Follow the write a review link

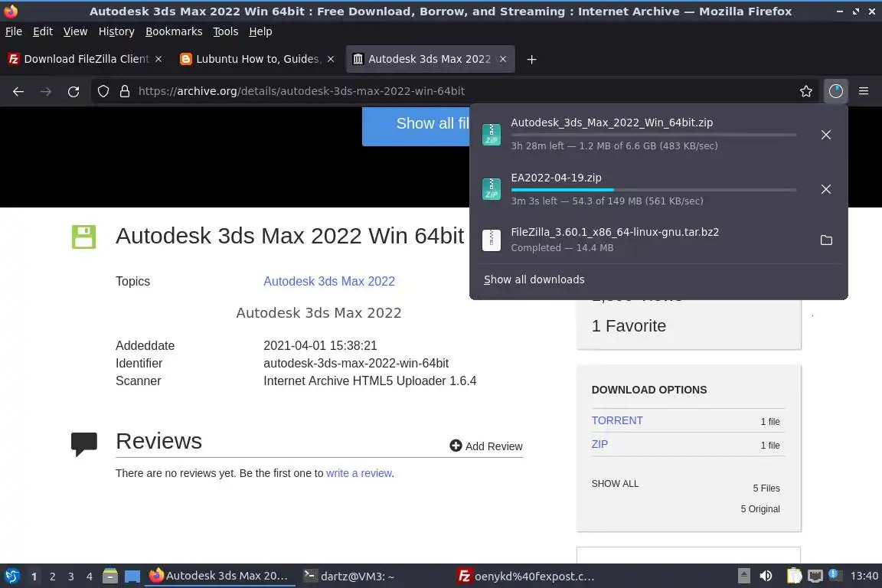[x=359, y=473]
